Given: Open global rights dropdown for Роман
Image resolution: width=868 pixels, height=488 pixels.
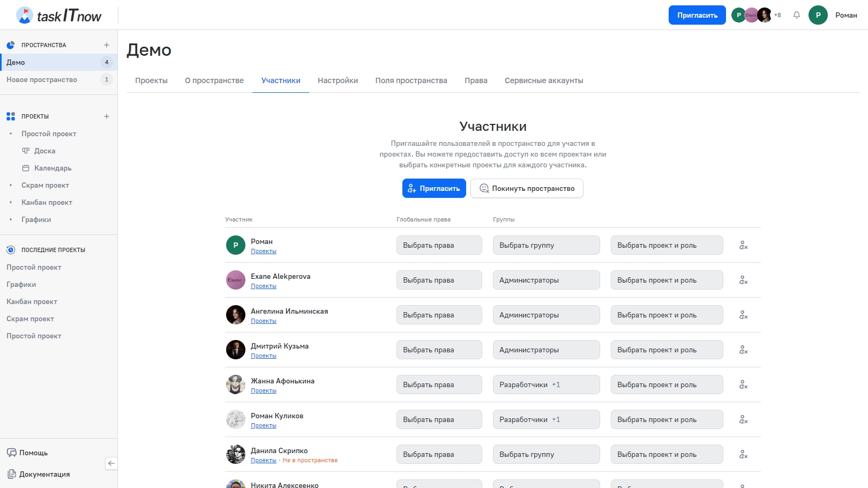Looking at the screenshot, I should [x=439, y=245].
